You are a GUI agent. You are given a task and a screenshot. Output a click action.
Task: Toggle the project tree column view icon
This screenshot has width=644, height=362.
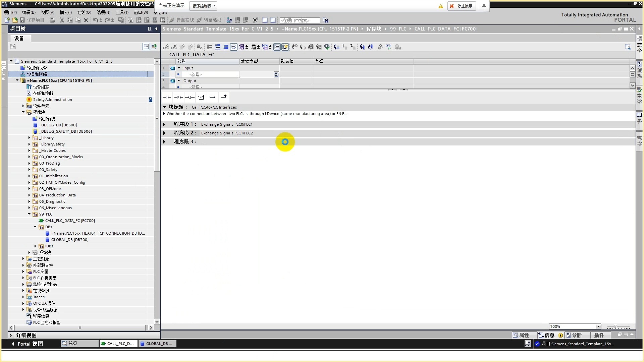click(x=146, y=47)
